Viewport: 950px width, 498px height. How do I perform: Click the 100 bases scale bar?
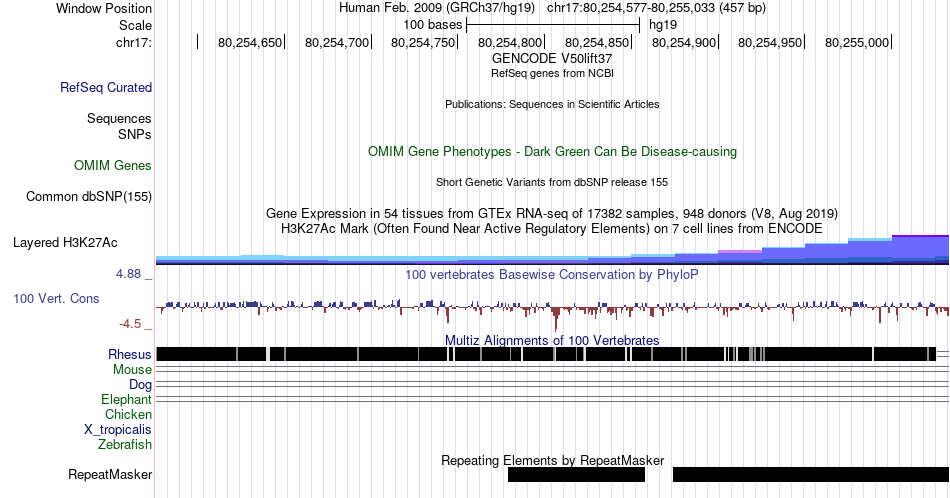tap(553, 25)
